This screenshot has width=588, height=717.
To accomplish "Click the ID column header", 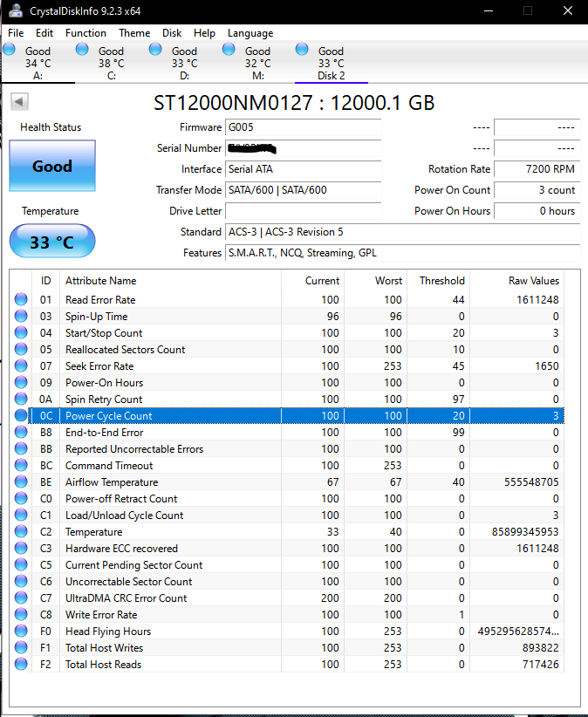I will pyautogui.click(x=45, y=280).
